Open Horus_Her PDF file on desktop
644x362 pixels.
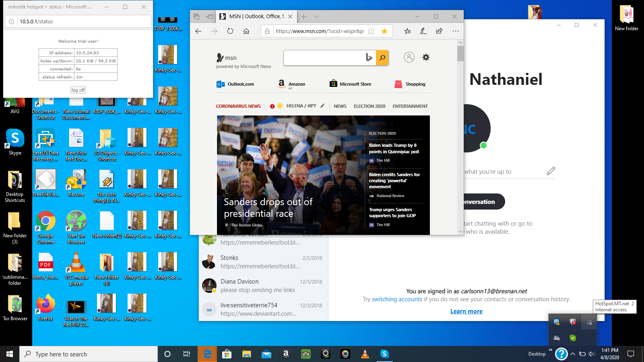tap(45, 266)
